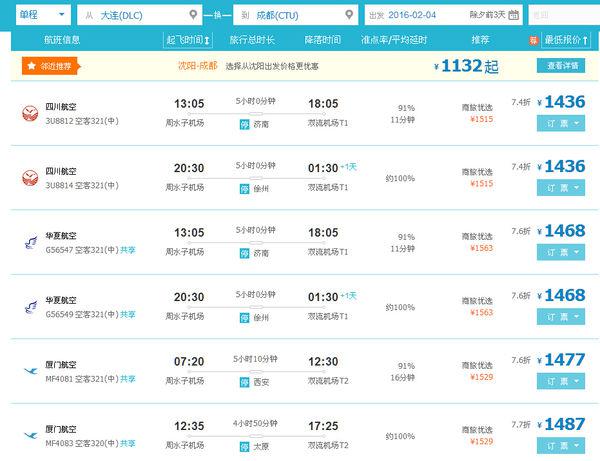Click the destination city location pin icon
The width and height of the screenshot is (600, 461).
[349, 15]
